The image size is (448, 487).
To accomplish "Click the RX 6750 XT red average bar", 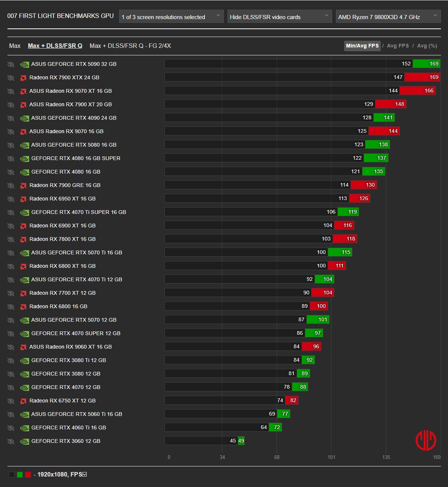I will (292, 400).
